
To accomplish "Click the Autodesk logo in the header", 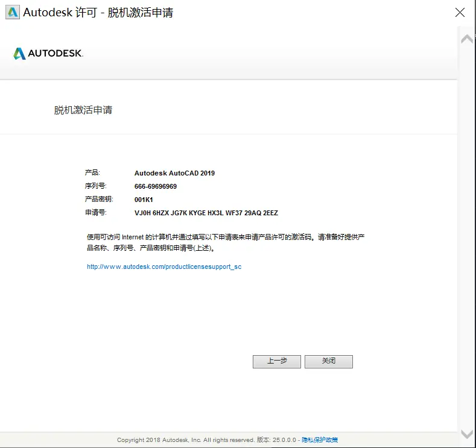I will 48,54.
